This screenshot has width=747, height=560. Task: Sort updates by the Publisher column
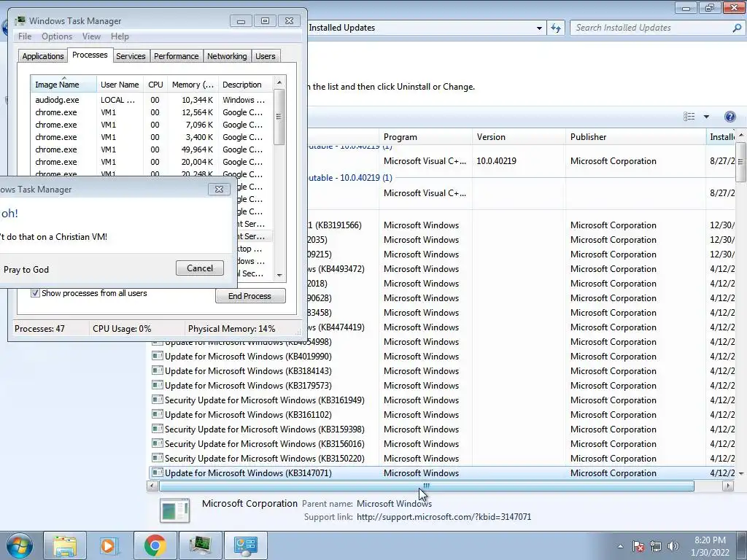635,136
